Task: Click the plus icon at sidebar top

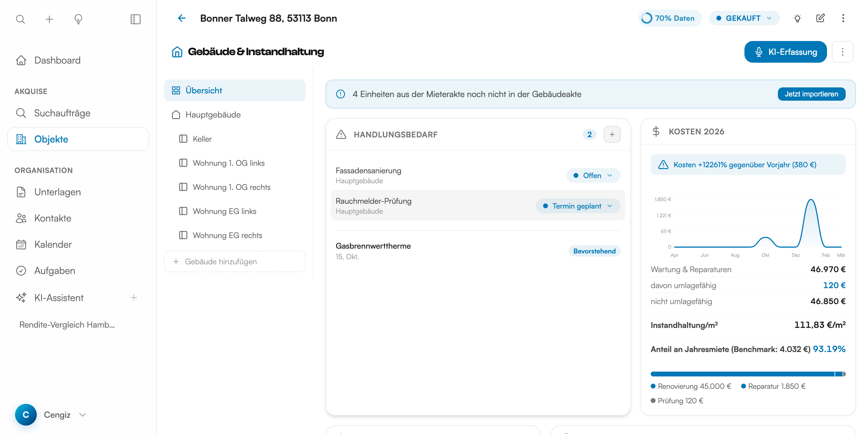Action: coord(49,19)
